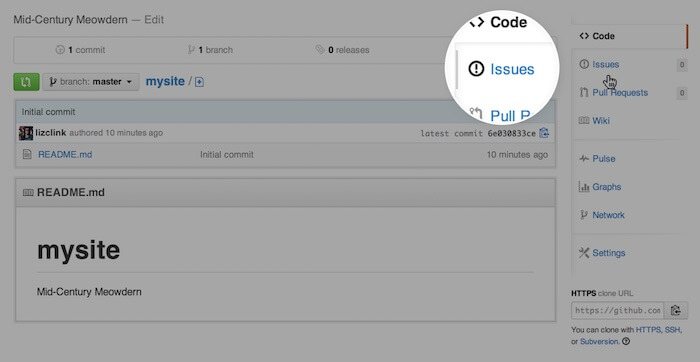Open the Wiki book icon

tap(584, 121)
